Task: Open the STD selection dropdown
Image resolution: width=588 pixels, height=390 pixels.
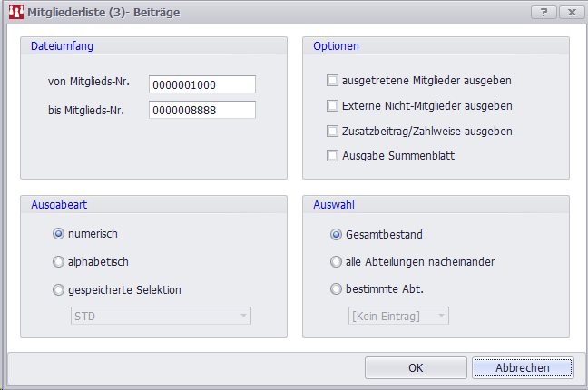Action: (161, 316)
